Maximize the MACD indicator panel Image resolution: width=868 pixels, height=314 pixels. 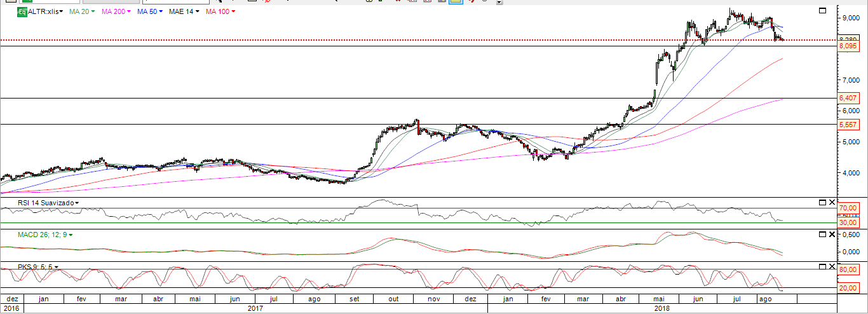(x=822, y=235)
